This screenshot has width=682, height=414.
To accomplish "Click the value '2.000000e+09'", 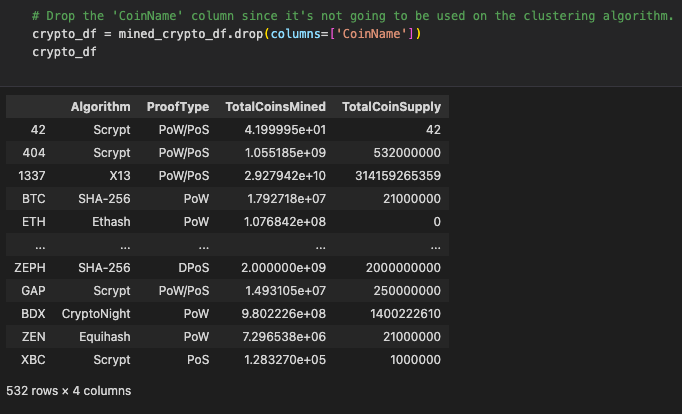I will click(284, 267).
